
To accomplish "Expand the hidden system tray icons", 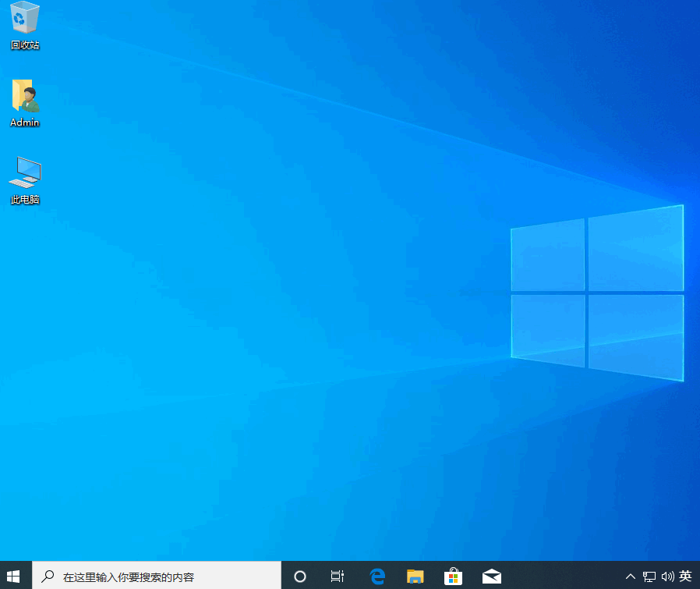I will pyautogui.click(x=631, y=577).
